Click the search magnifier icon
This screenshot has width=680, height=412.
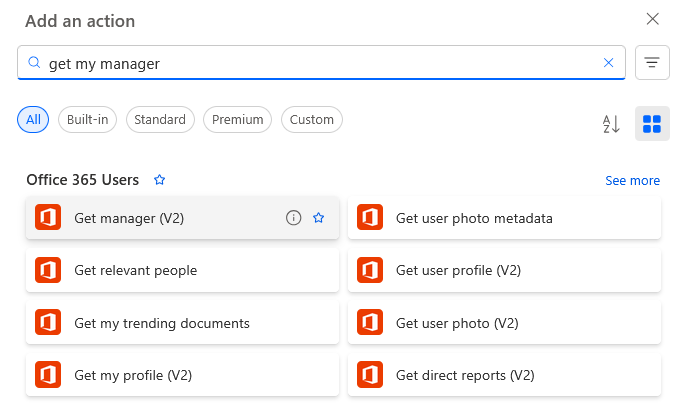click(x=34, y=62)
